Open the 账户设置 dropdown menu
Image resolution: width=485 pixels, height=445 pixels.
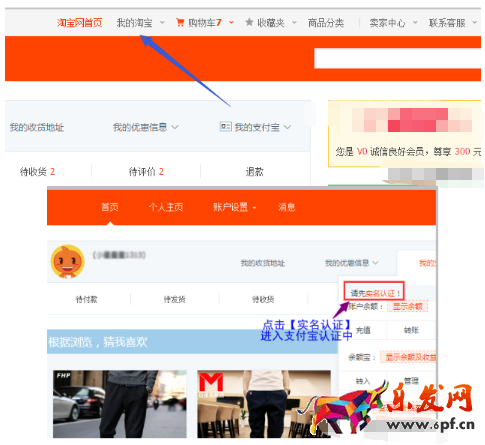[234, 207]
